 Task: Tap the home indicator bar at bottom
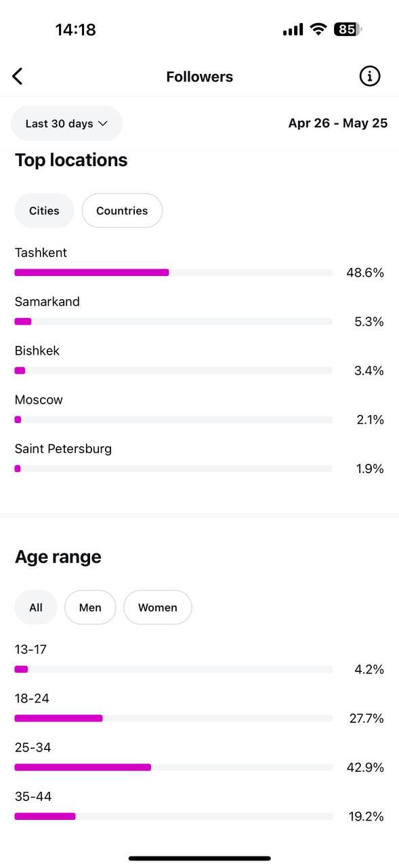click(x=199, y=859)
